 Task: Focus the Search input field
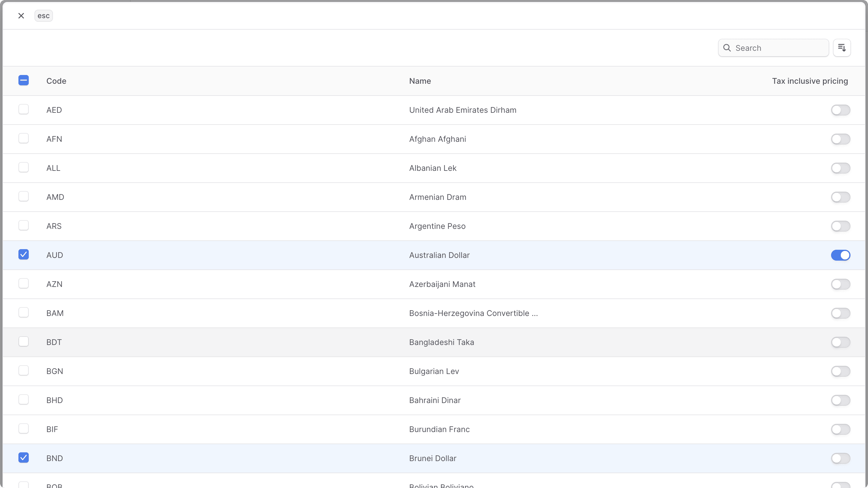coord(779,48)
